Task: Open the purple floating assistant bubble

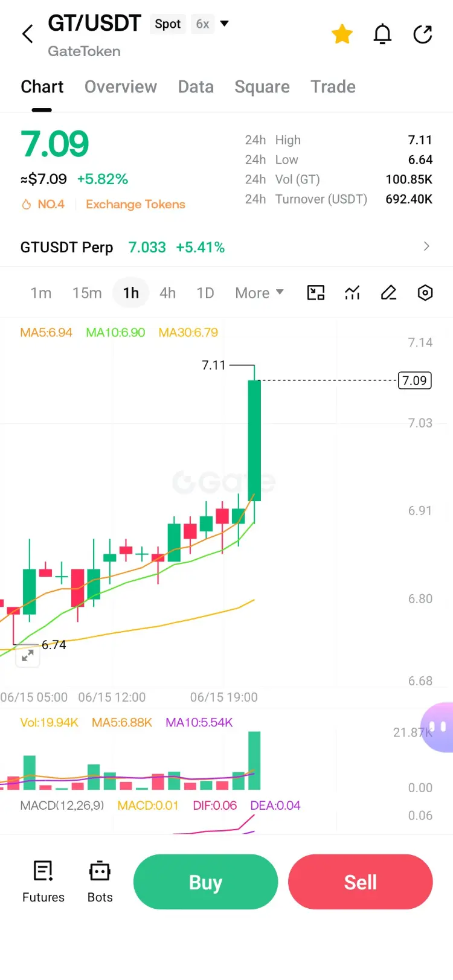Action: tap(438, 728)
